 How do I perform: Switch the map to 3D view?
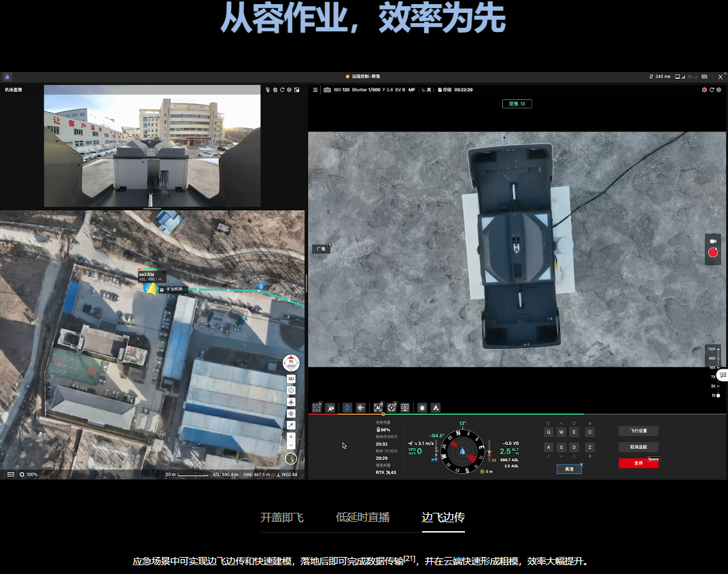pos(291,378)
